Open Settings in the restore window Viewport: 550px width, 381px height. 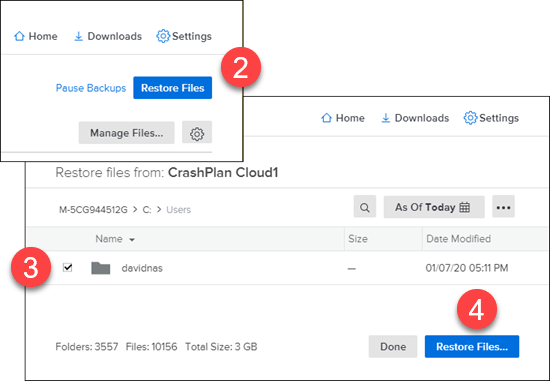[x=491, y=118]
